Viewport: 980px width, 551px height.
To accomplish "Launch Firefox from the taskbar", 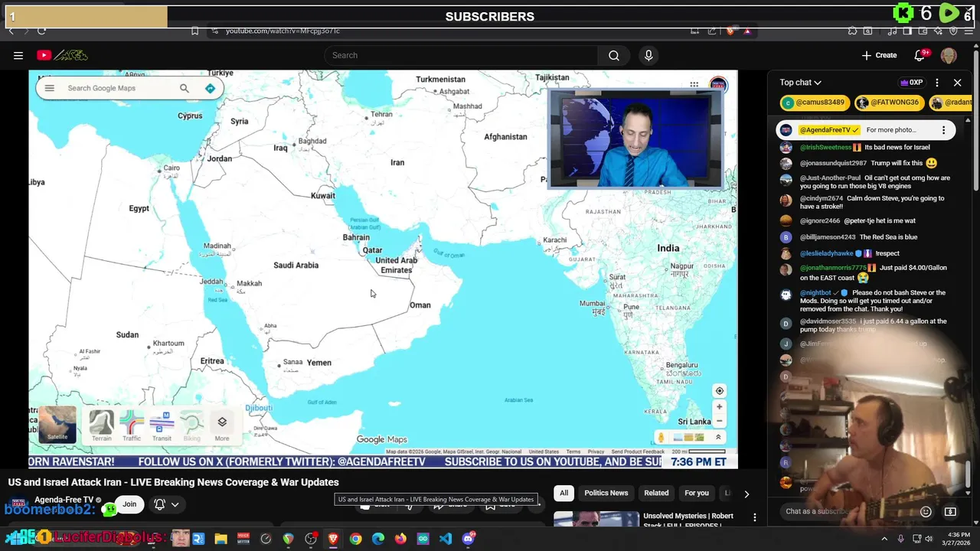I will pos(400,539).
